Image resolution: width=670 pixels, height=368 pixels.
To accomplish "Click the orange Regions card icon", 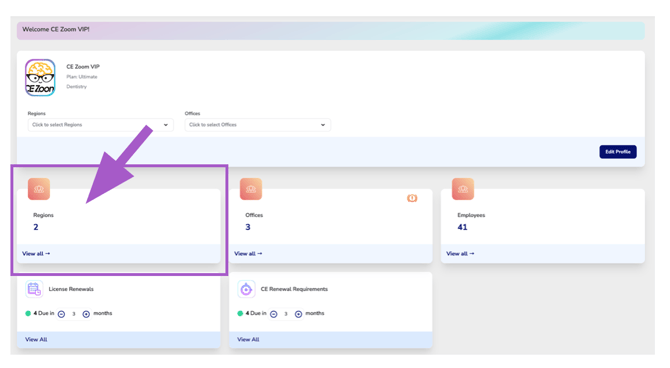I will click(x=39, y=189).
